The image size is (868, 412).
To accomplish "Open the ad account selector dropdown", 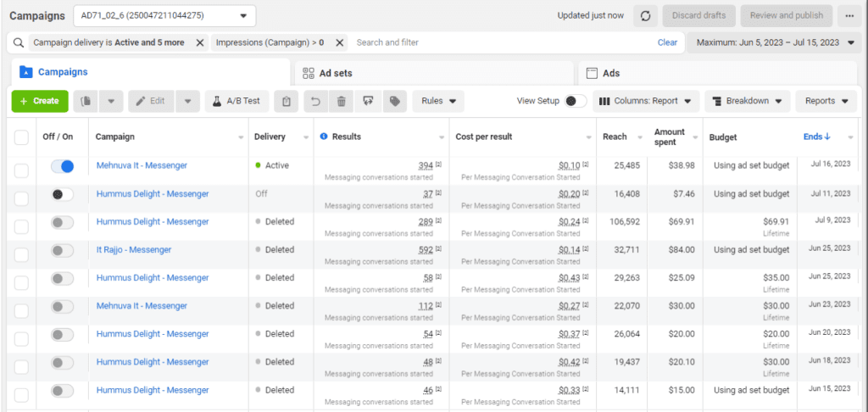I will click(164, 15).
